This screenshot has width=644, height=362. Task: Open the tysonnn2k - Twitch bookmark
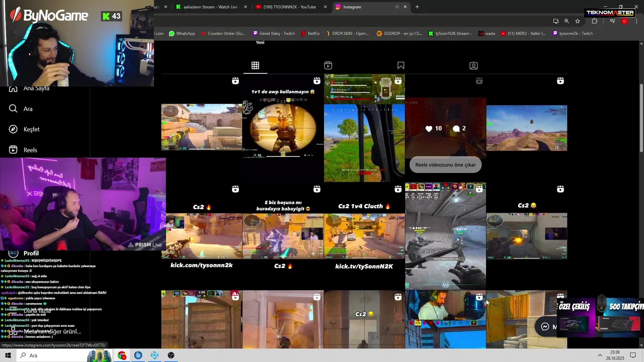(x=573, y=34)
